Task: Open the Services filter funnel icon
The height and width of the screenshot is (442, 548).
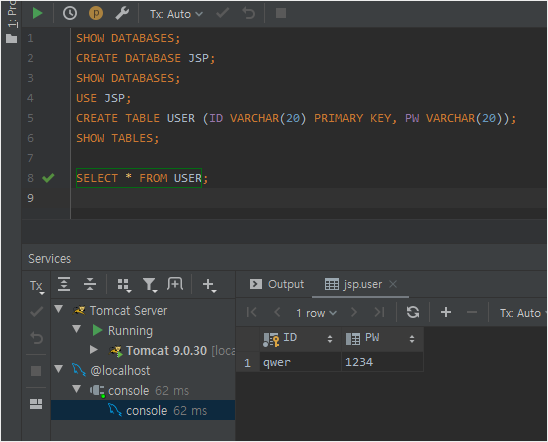Action: point(150,285)
